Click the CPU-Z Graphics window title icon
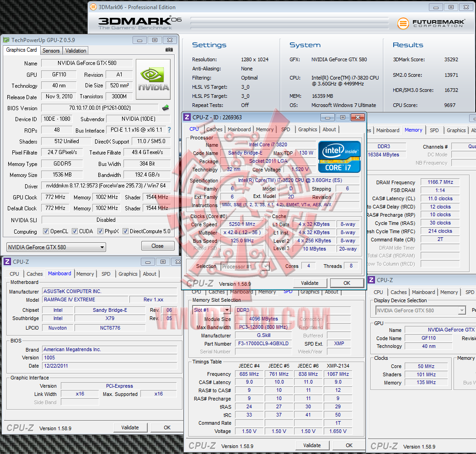Image resolution: width=476 pixels, height=454 pixels. [x=372, y=280]
